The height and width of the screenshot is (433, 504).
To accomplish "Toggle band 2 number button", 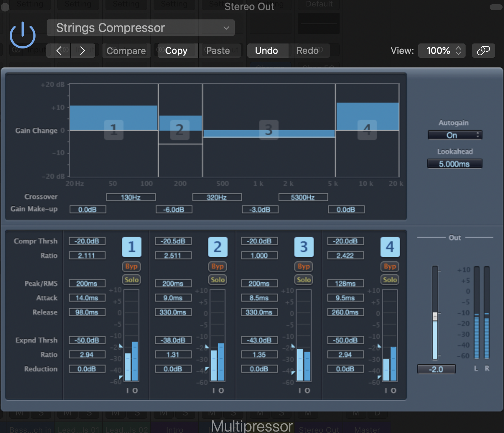I will click(x=218, y=247).
